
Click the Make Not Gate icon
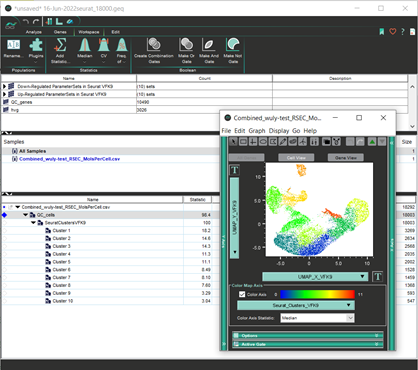pyautogui.click(x=233, y=44)
